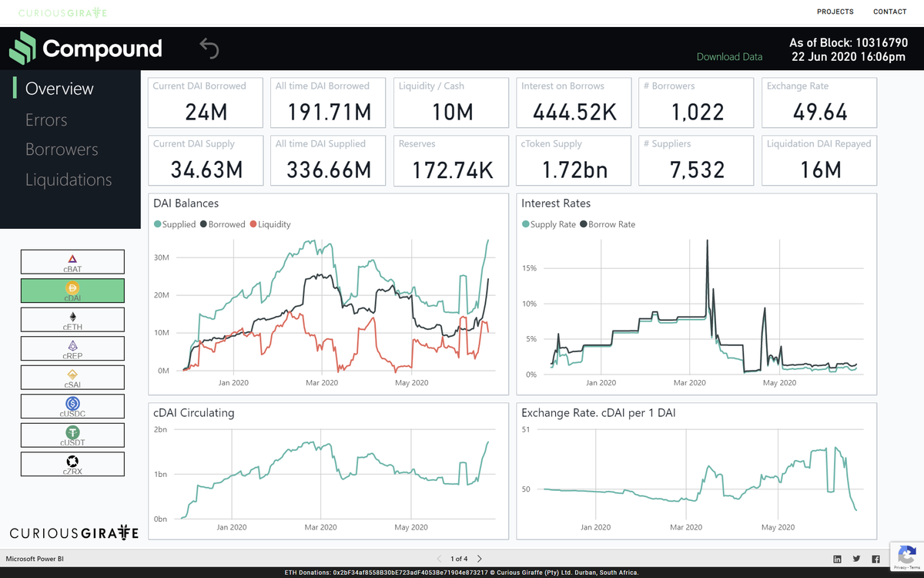The width and height of the screenshot is (924, 578).
Task: Open the CONTACT menu
Action: coord(890,12)
